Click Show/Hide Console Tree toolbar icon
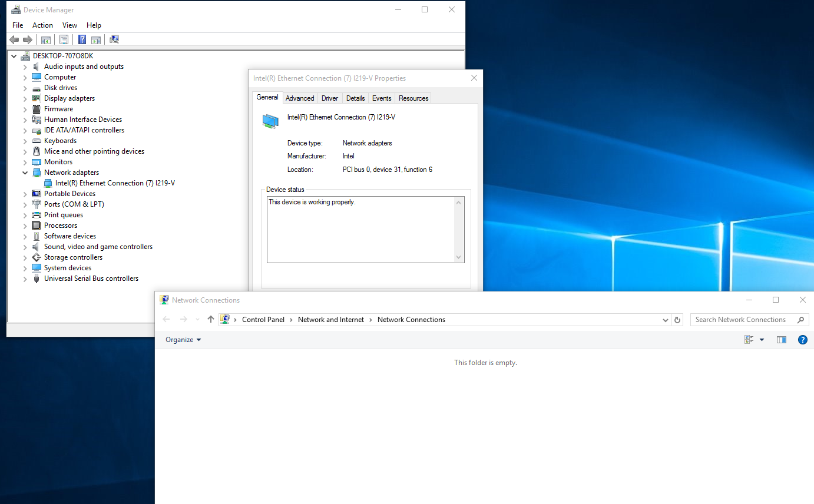814x504 pixels. [45, 39]
